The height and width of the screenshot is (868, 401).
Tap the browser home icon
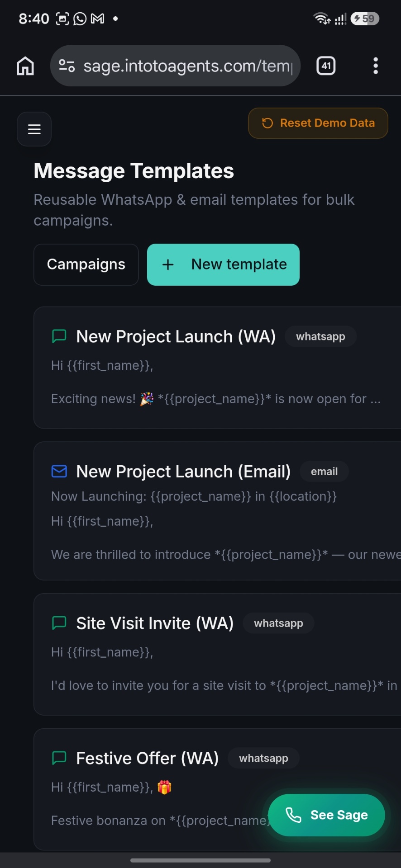coord(25,66)
